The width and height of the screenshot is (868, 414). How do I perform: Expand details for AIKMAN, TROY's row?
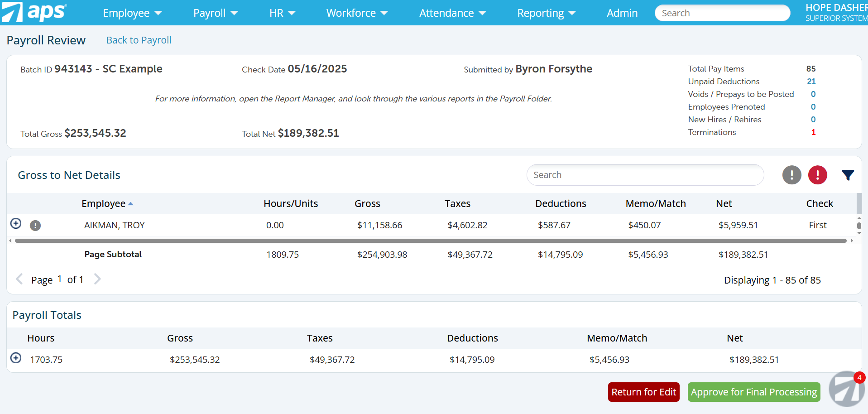pos(16,223)
